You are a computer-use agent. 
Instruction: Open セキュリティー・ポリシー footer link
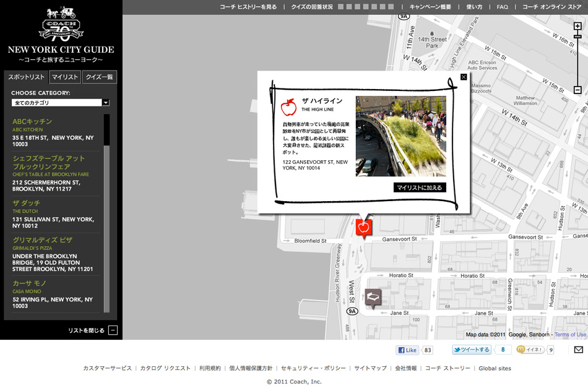point(314,368)
